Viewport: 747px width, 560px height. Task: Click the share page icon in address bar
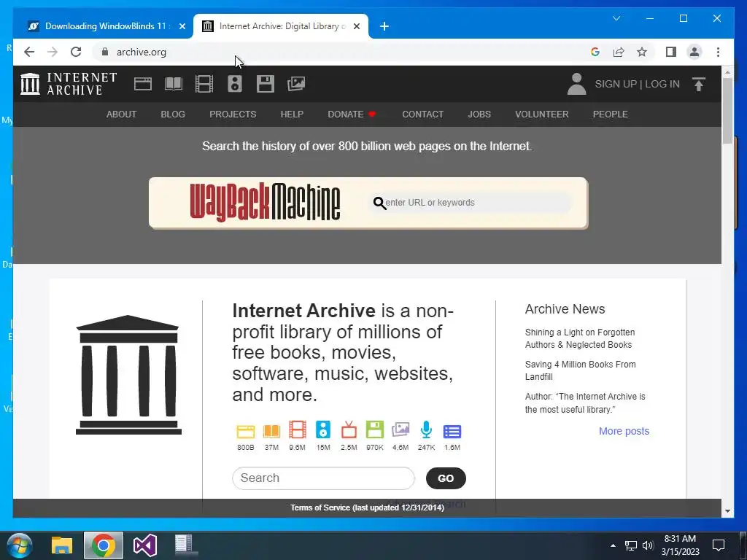click(x=619, y=52)
